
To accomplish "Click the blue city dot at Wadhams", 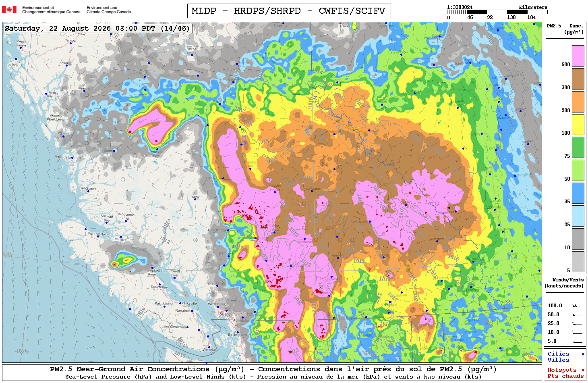I will (x=89, y=191).
